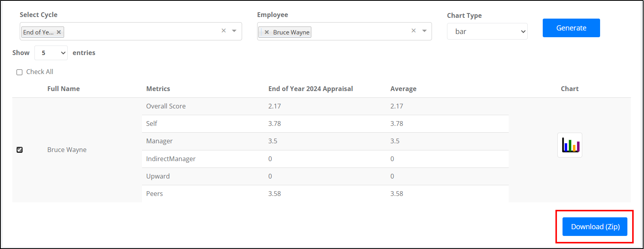Remove the End of Year cycle tag
The image size is (644, 249).
point(59,32)
